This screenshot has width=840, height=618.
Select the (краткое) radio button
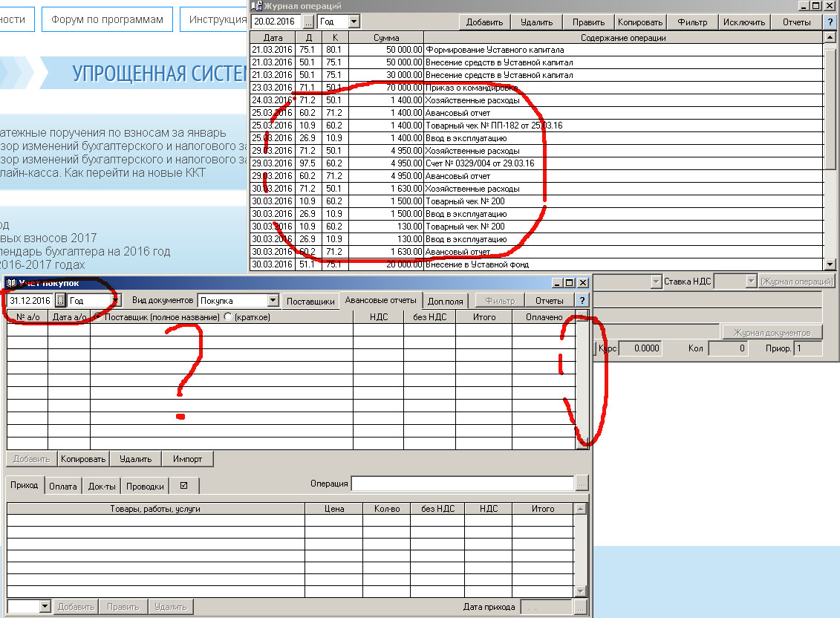click(x=228, y=317)
